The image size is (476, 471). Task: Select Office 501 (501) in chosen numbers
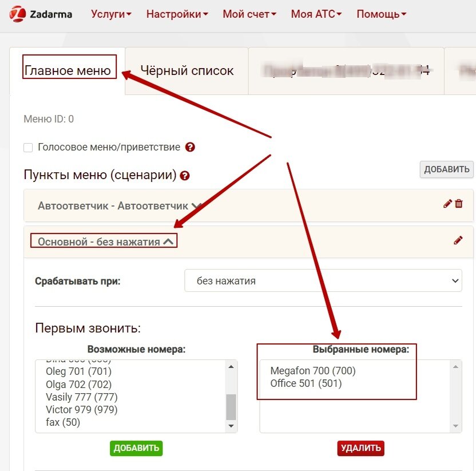(306, 383)
